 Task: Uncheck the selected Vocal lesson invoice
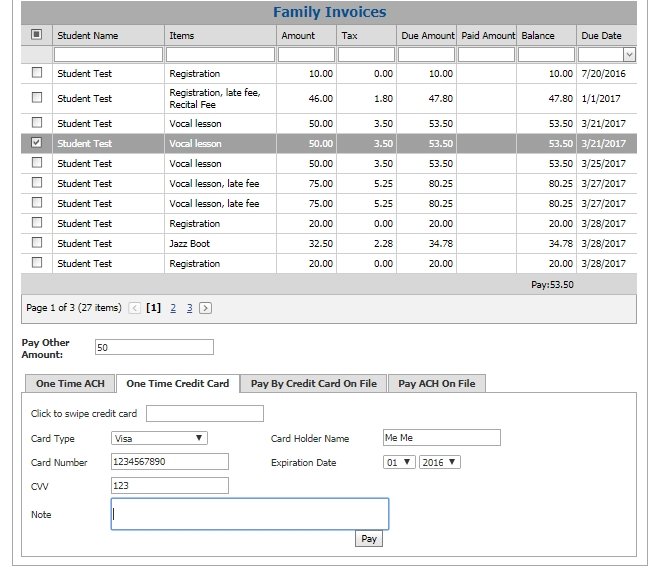tap(37, 143)
